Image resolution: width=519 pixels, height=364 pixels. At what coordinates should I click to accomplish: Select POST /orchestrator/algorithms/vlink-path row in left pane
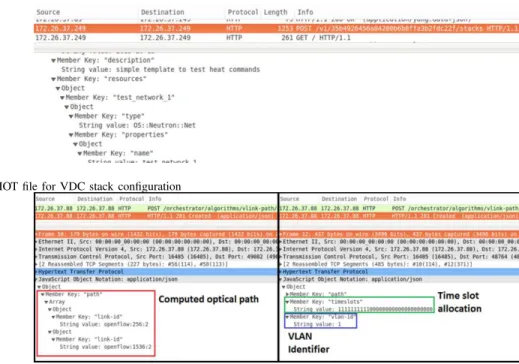point(156,208)
